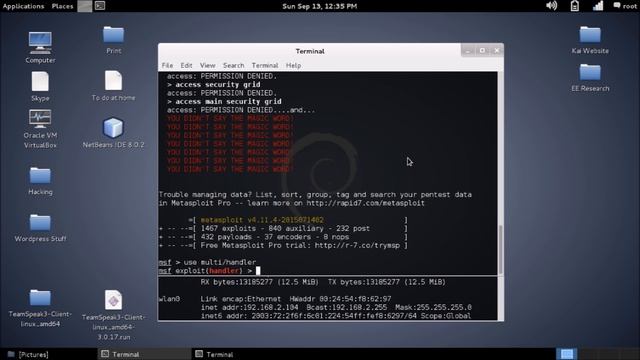Switch to second Terminal taskbar button
Screen dimensions: 640x360
tap(238, 354)
